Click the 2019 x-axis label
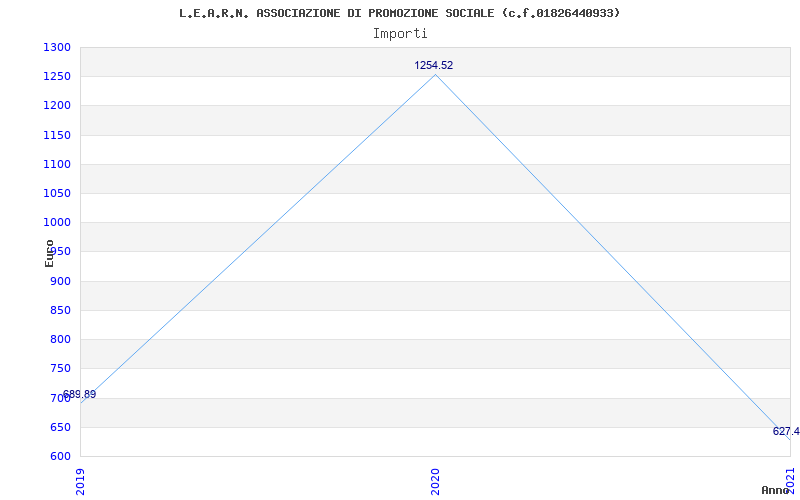This screenshot has height=500, width=800. point(80,481)
